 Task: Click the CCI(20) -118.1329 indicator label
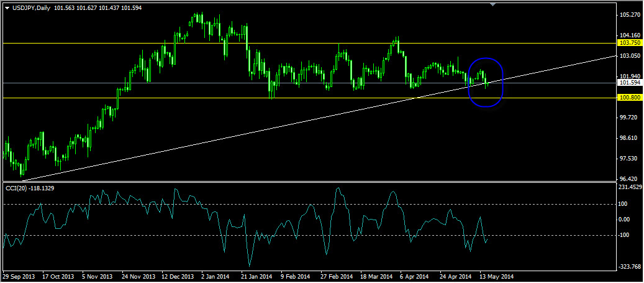click(x=30, y=188)
